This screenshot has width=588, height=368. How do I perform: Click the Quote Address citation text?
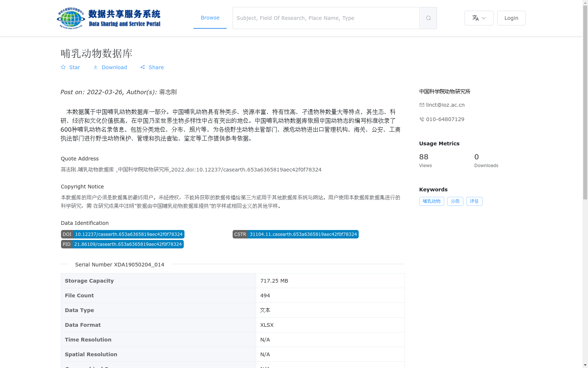191,170
